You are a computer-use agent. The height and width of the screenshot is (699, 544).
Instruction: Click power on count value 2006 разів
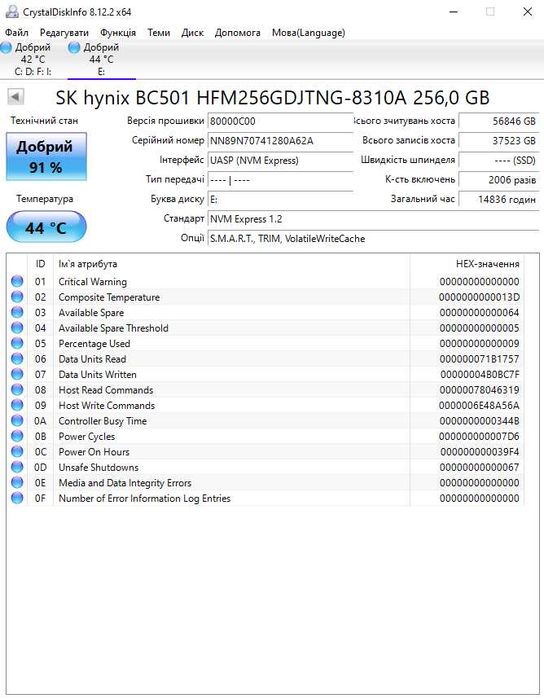[x=499, y=180]
